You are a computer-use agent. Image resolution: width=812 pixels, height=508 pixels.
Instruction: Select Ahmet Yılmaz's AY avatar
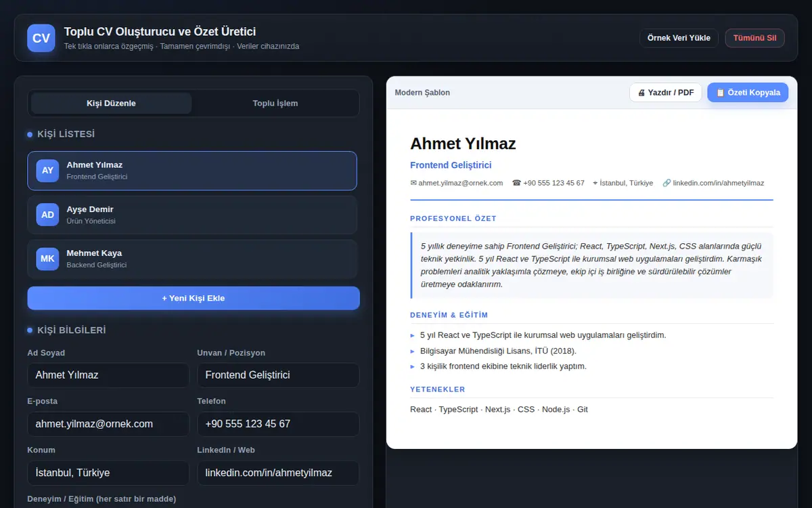tap(47, 171)
